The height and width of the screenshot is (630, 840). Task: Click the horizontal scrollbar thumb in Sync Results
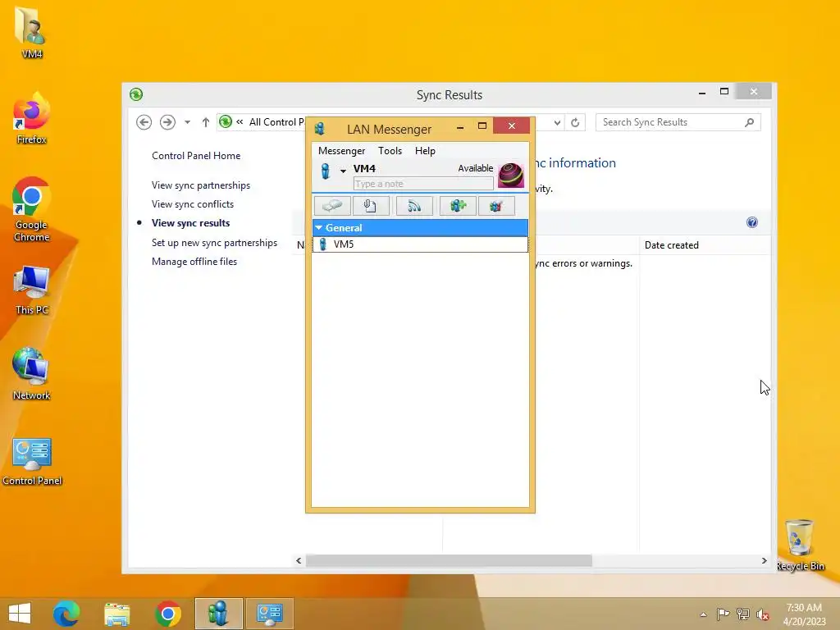tap(449, 560)
